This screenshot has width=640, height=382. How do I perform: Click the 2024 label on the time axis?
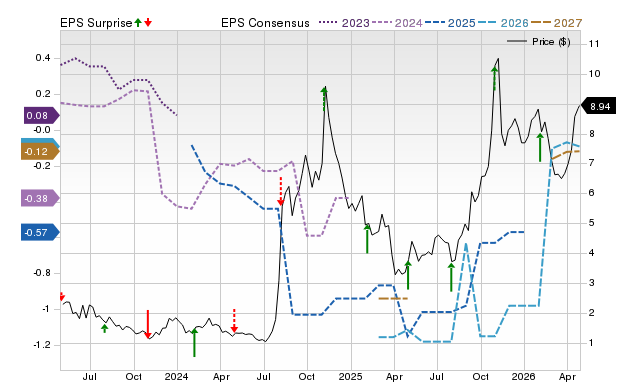pos(177,376)
